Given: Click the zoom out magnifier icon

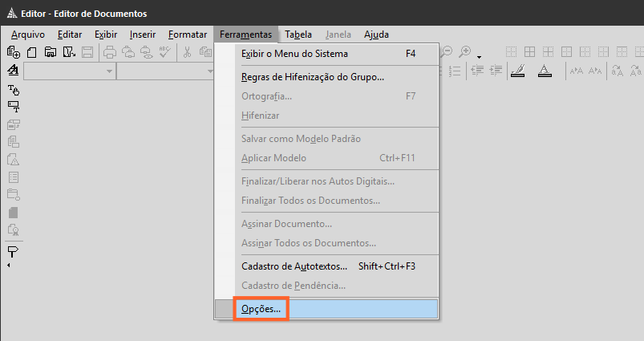Looking at the screenshot, I should [x=446, y=52].
